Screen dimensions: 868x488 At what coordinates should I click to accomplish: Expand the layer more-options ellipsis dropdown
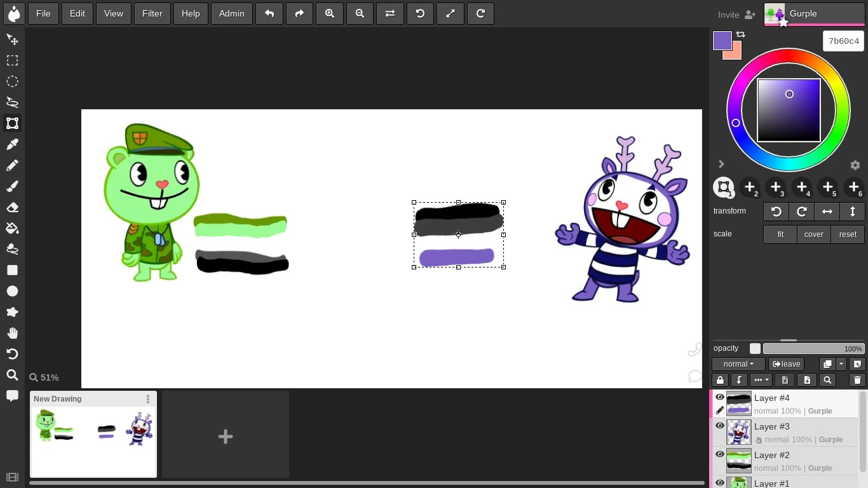[761, 380]
